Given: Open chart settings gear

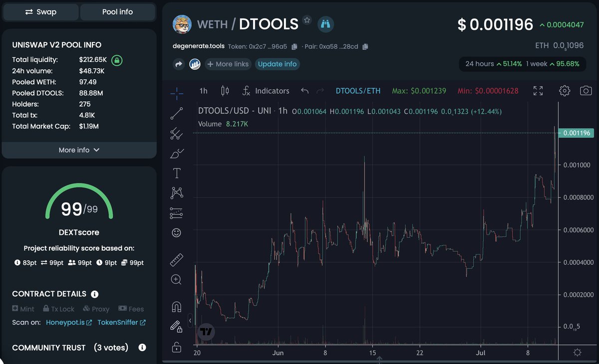Looking at the screenshot, I should (x=564, y=91).
